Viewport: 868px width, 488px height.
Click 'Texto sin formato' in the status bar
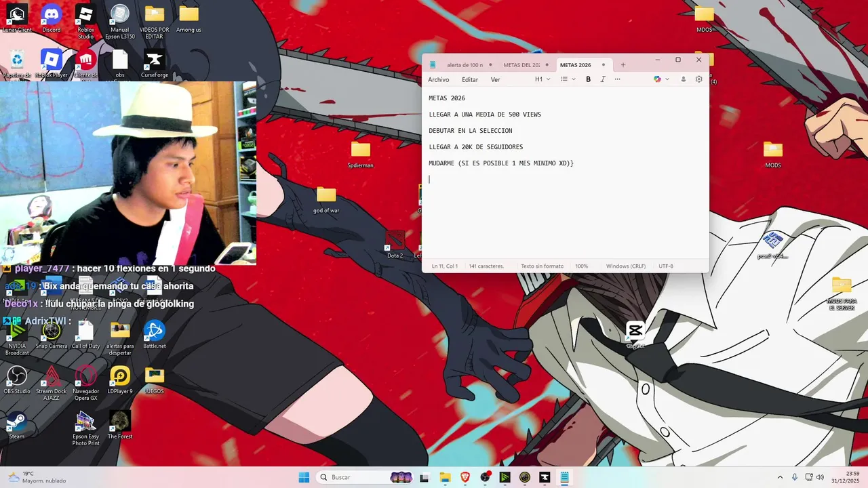542,266
